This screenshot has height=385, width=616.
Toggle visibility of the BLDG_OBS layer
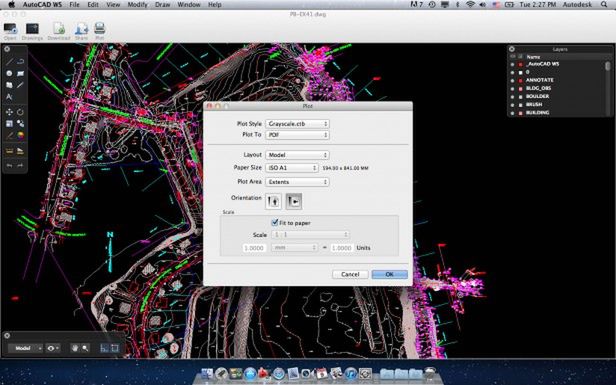[x=512, y=88]
